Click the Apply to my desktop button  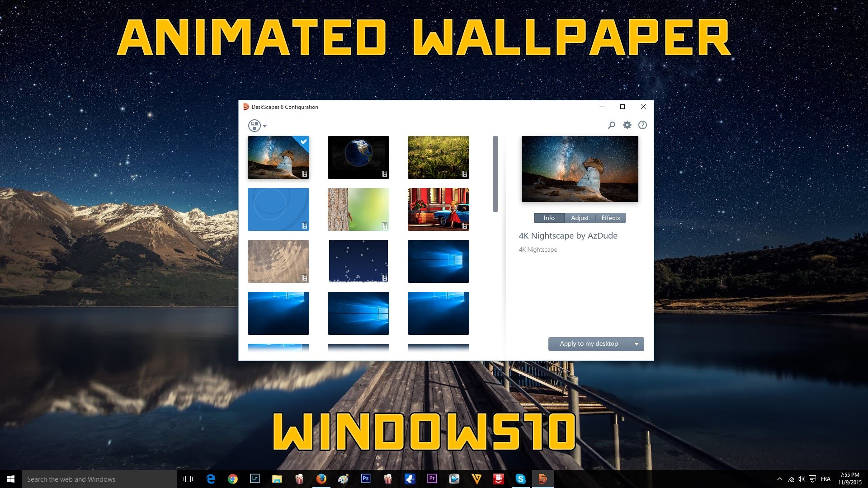589,344
